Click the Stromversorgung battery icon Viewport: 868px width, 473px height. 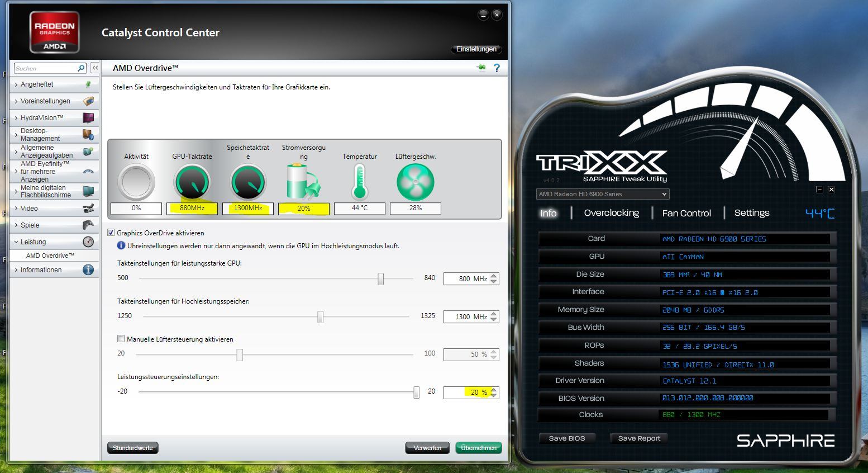point(303,182)
